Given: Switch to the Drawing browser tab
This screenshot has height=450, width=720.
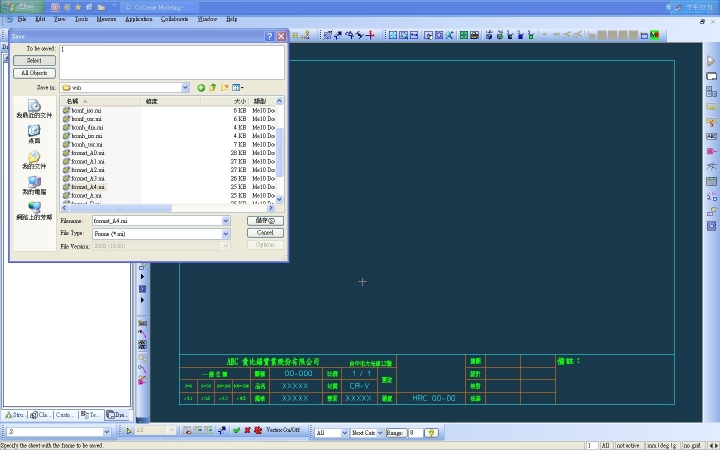Looking at the screenshot, I should 117,415.
